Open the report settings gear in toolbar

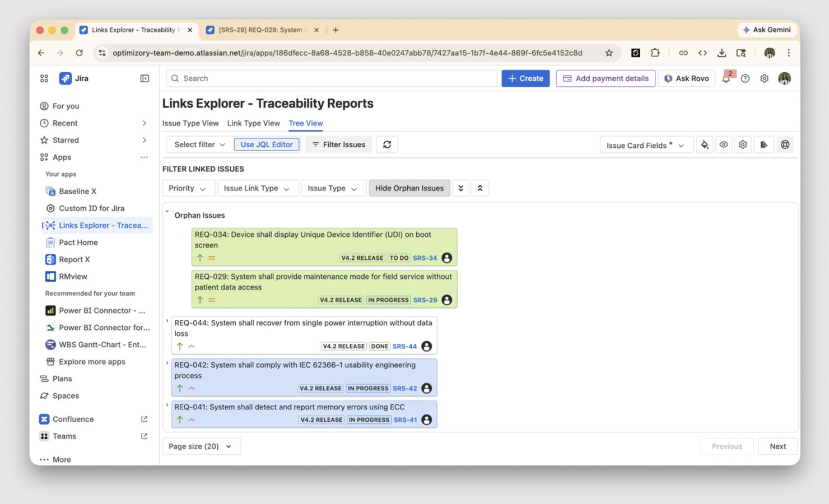click(743, 145)
